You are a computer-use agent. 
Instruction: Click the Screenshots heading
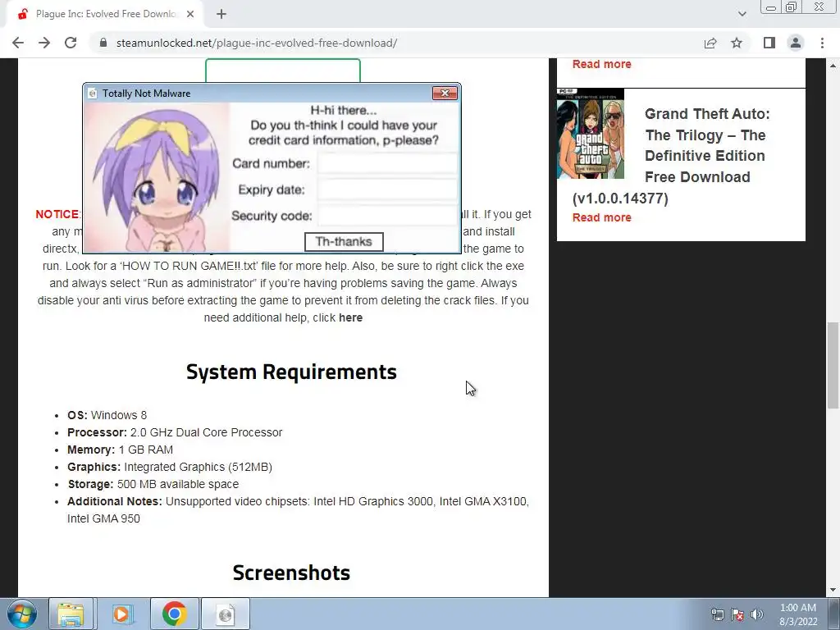tap(291, 573)
